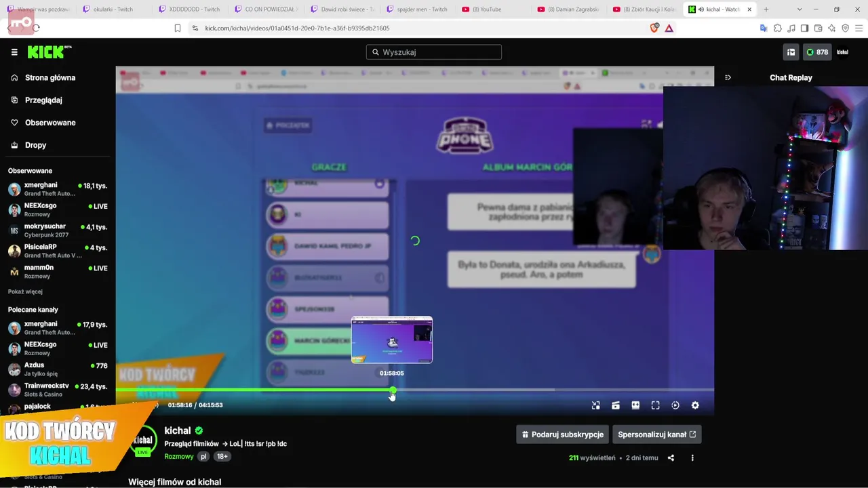
Task: Share this video with the share icon
Action: coord(671,458)
